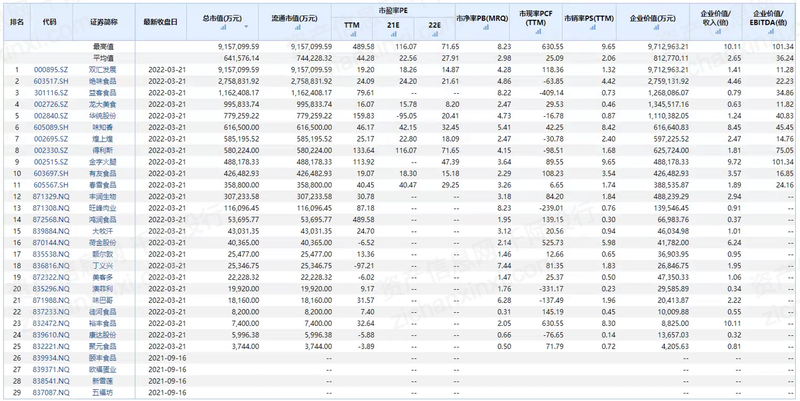Open stock code 835538.NQ
This screenshot has width=800, height=401.
(51, 254)
